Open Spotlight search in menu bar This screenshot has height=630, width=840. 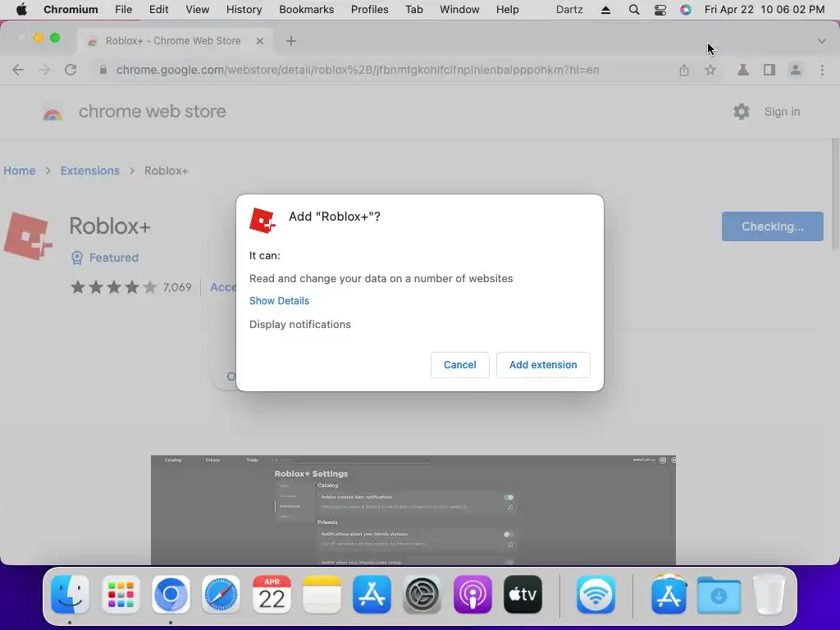(634, 10)
